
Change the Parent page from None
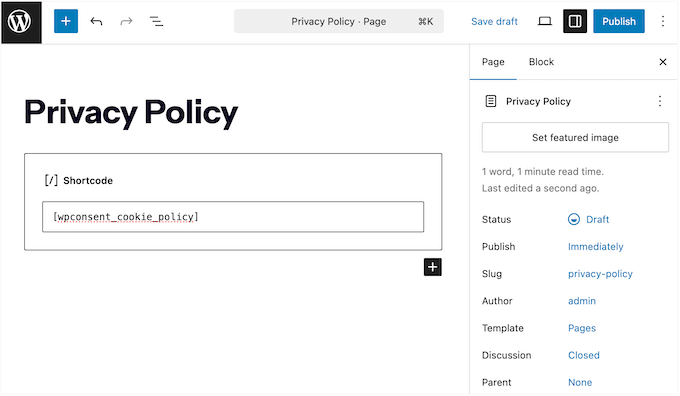pyautogui.click(x=580, y=383)
